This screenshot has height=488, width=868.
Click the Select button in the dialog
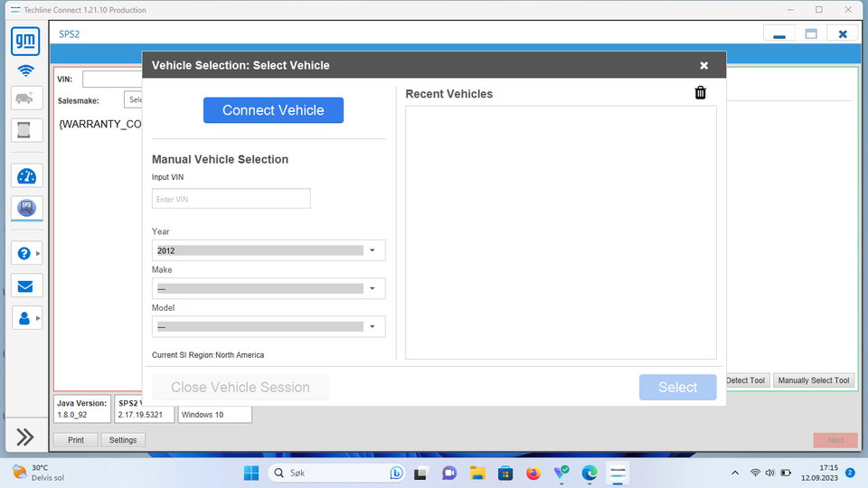677,388
